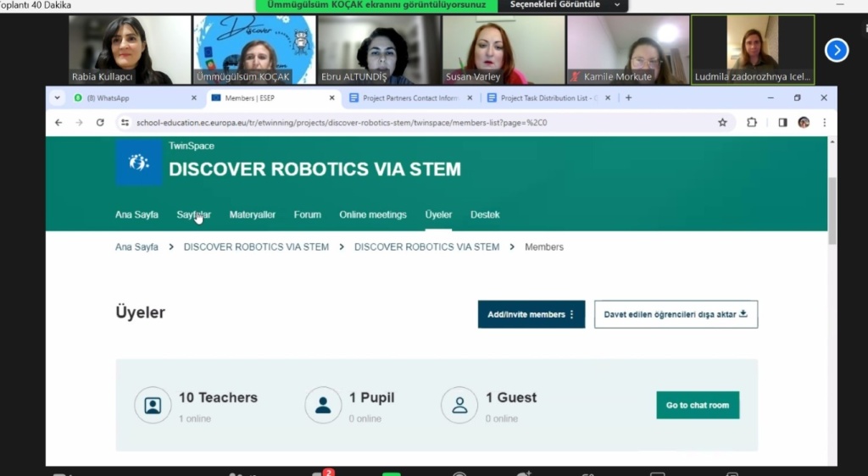The image size is (868, 476).
Task: Click the Go to chat room button
Action: (x=697, y=405)
